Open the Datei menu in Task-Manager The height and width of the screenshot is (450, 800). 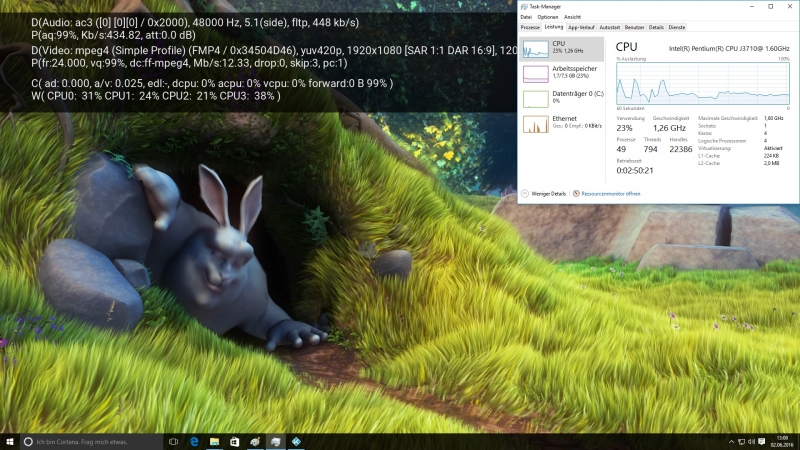pyautogui.click(x=526, y=17)
